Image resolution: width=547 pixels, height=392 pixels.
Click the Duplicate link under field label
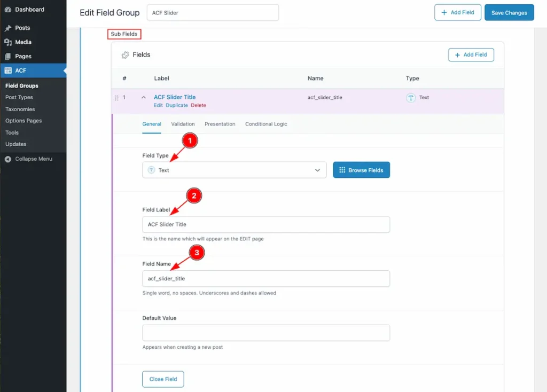pos(177,105)
